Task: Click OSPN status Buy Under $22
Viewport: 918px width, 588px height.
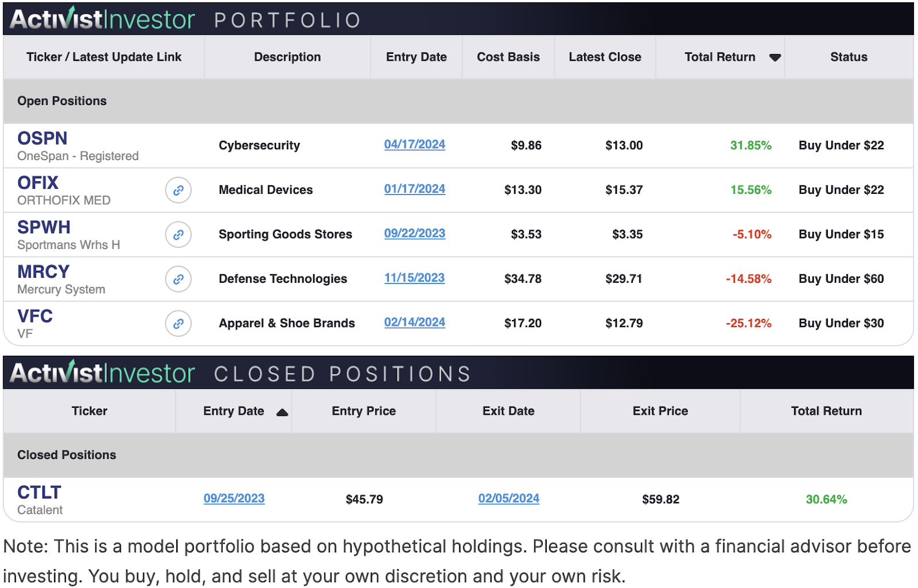Action: [x=841, y=146]
